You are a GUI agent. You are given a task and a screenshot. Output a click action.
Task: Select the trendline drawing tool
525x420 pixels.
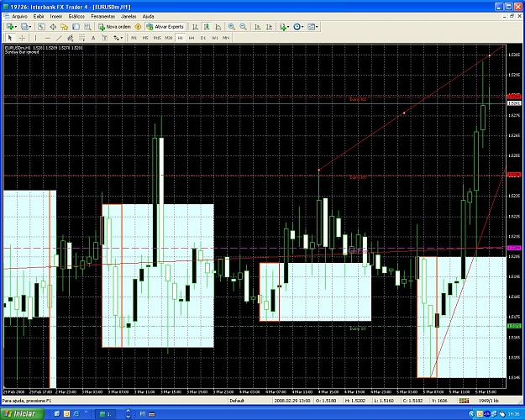(59, 38)
